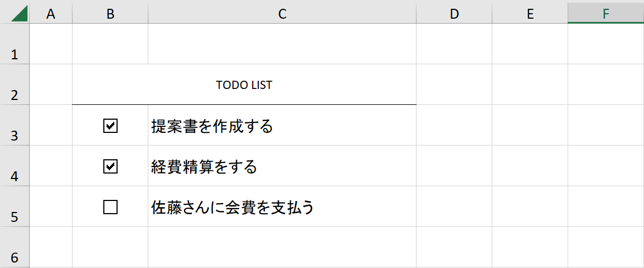644x268 pixels.
Task: Select row 6 header
Action: tap(15, 247)
